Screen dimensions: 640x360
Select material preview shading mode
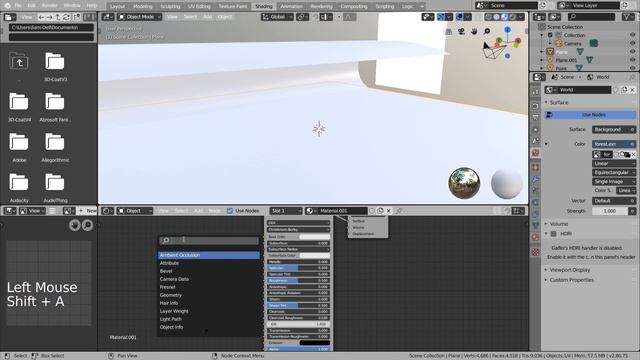point(504,17)
